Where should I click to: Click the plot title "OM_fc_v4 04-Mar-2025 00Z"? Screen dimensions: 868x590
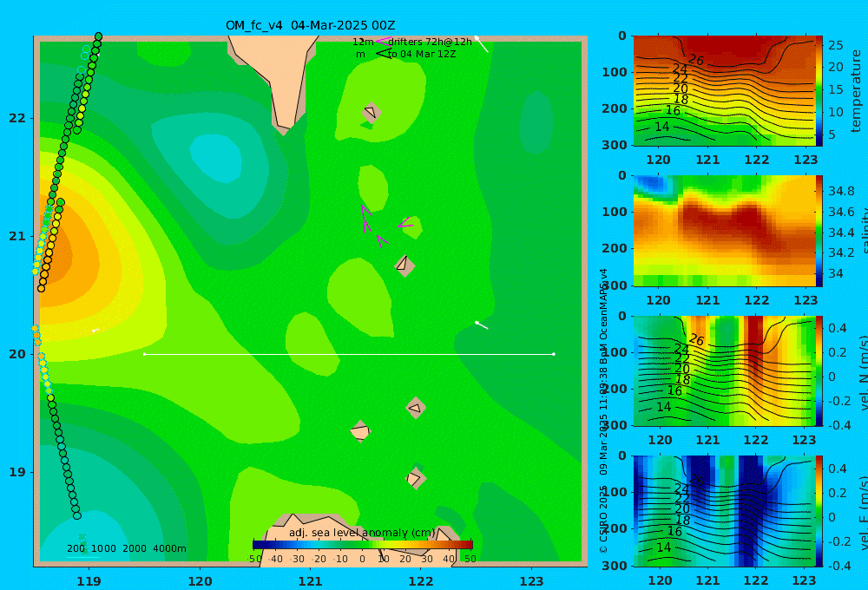[x=310, y=25]
